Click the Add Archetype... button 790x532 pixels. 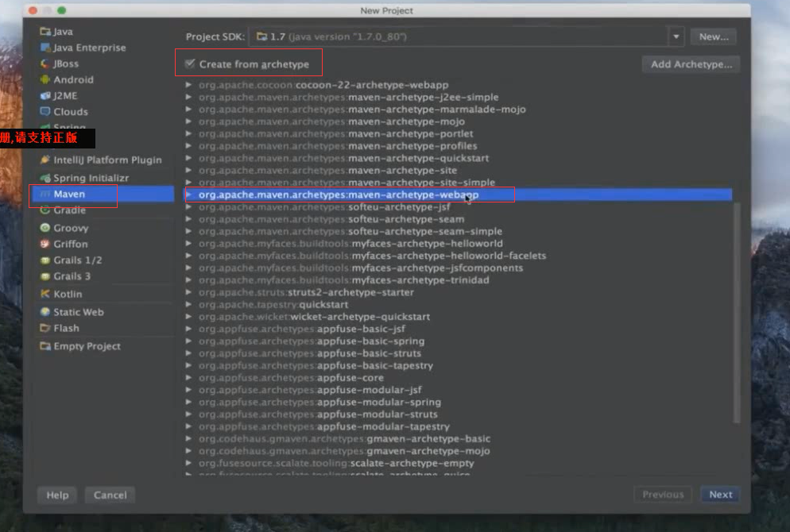point(691,64)
